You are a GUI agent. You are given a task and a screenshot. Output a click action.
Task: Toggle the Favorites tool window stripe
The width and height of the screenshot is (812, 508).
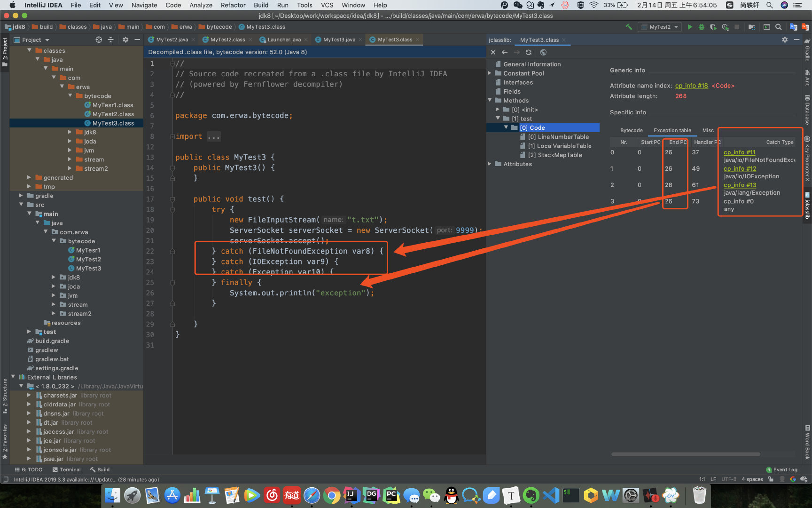point(5,441)
